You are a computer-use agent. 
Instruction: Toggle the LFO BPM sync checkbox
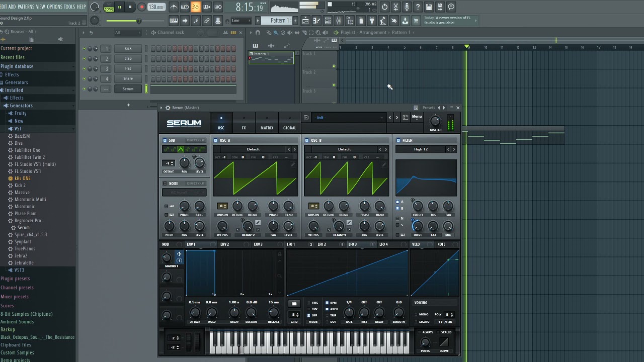327,303
